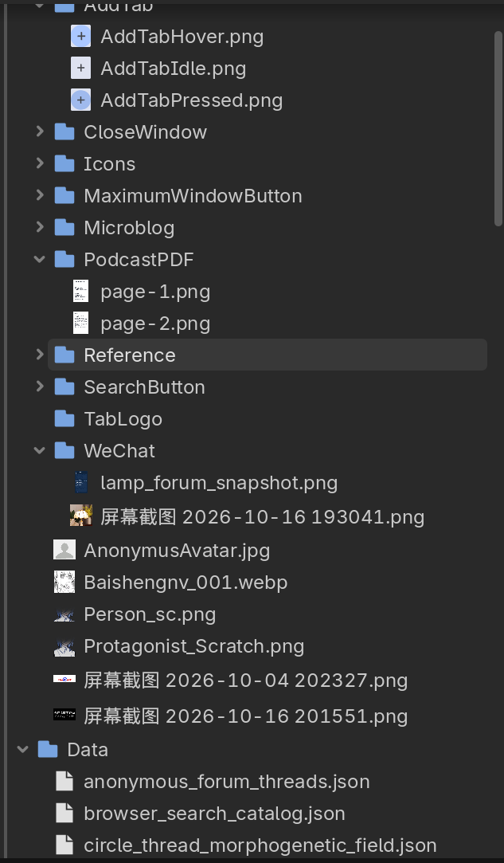The width and height of the screenshot is (504, 863).
Task: Expand the CloseWindow folder chevron
Action: click(x=40, y=131)
